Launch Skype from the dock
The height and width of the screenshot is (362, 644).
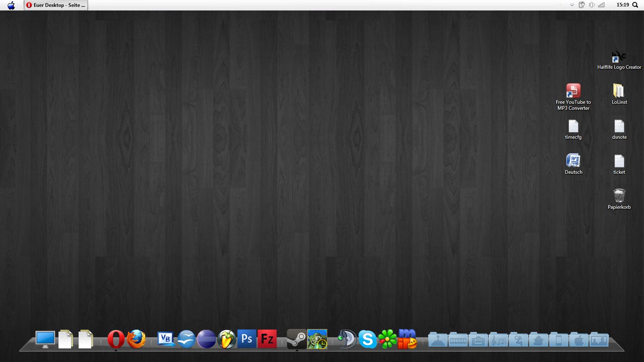point(367,339)
